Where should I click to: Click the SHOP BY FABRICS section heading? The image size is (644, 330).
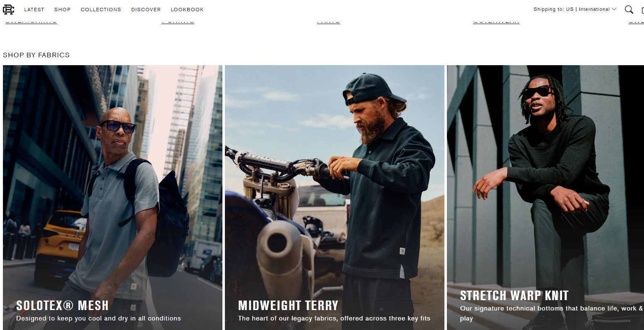(36, 55)
